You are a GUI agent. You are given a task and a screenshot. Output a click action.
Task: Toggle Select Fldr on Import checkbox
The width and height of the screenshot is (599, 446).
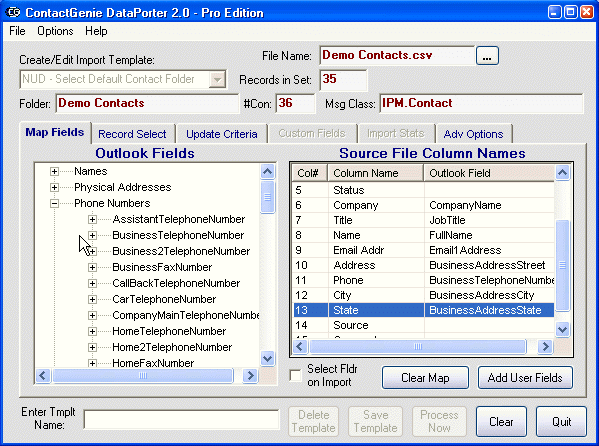coord(295,375)
